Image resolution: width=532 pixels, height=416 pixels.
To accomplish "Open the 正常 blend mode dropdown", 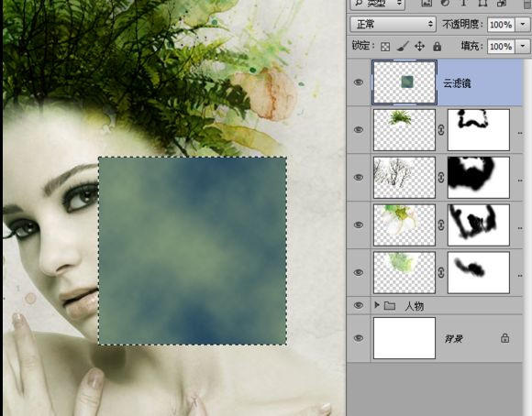I will 393,25.
